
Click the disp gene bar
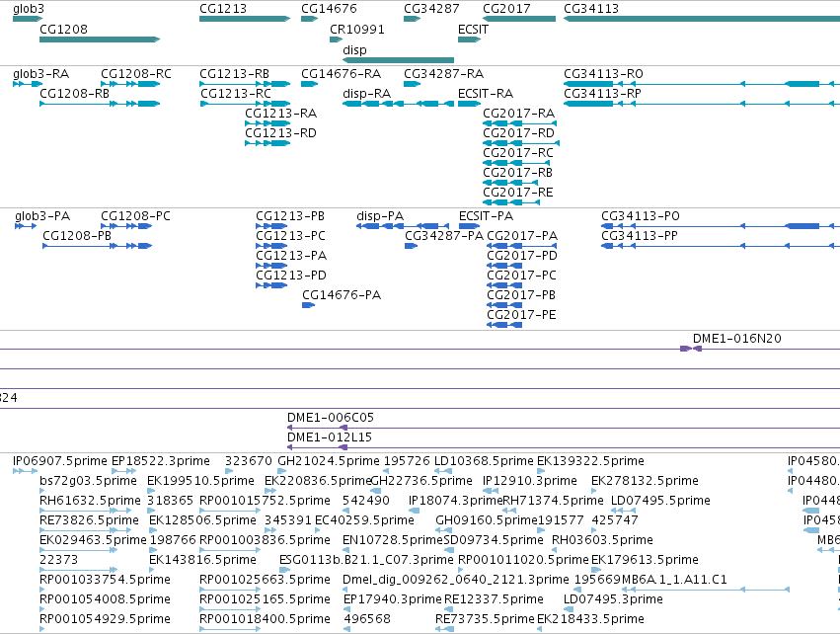coord(398,60)
